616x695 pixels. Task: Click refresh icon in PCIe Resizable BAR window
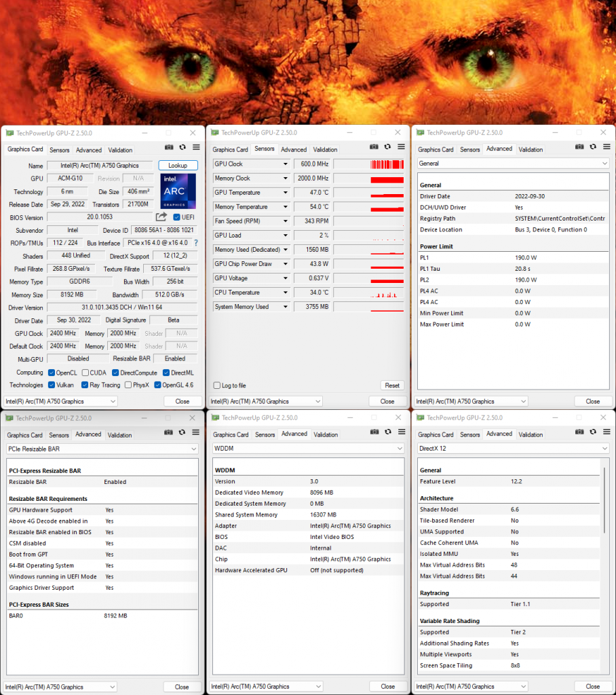[x=182, y=432]
